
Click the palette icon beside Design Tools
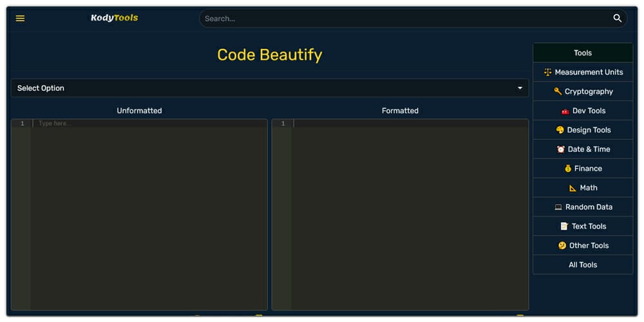(x=560, y=130)
